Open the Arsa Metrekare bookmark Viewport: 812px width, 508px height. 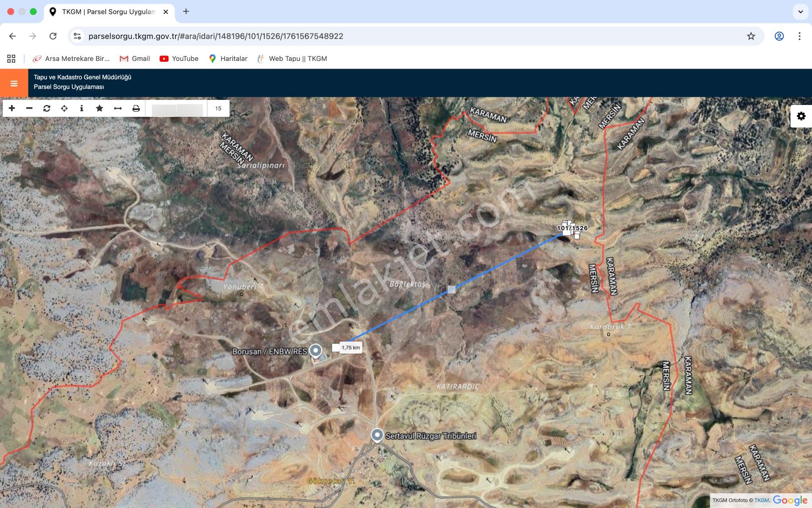click(x=71, y=59)
